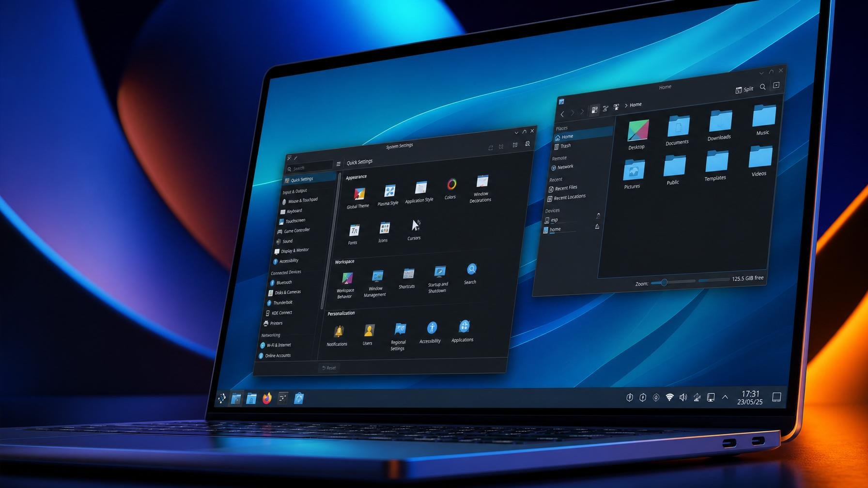Open Workspace Behavior settings
Viewport: 868px width, 488px height.
click(x=346, y=285)
